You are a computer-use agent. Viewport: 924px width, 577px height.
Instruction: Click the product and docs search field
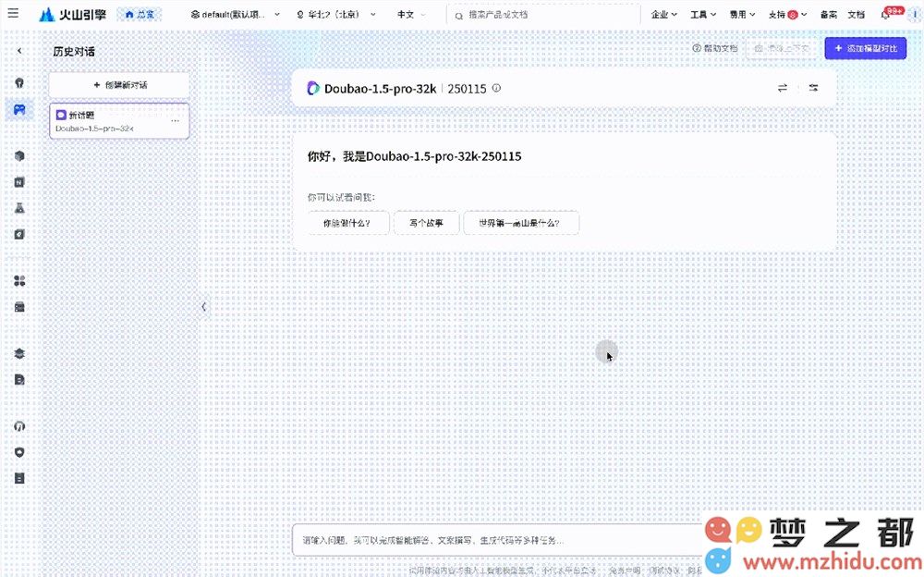[x=543, y=15]
